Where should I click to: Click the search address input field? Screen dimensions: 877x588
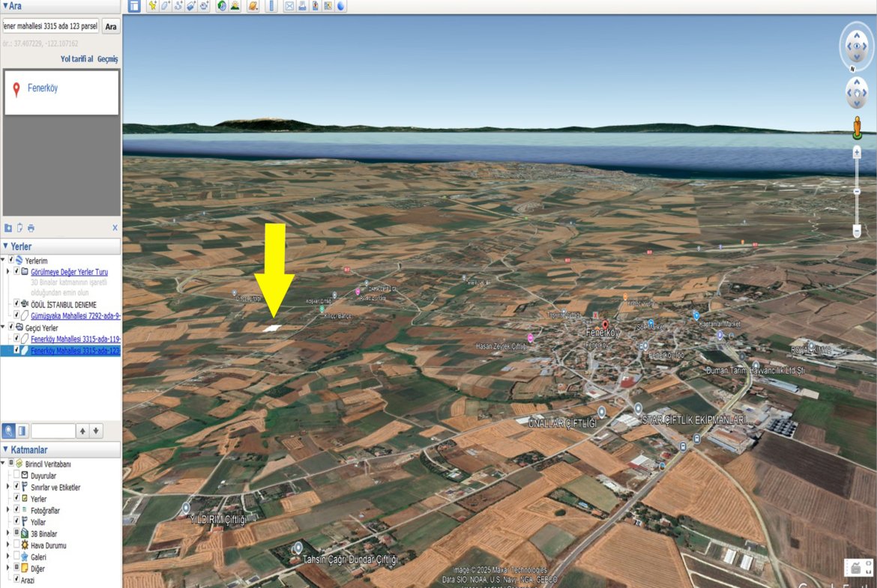tap(51, 26)
